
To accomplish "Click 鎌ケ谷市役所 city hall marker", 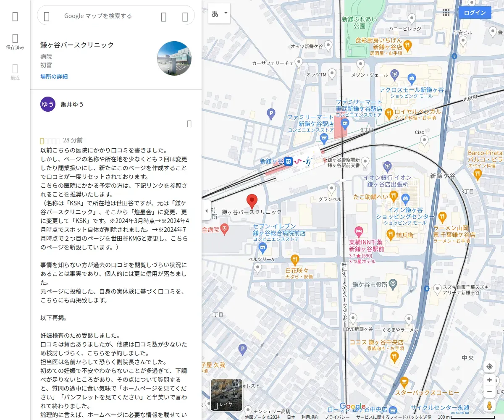I will pyautogui.click(x=393, y=284).
